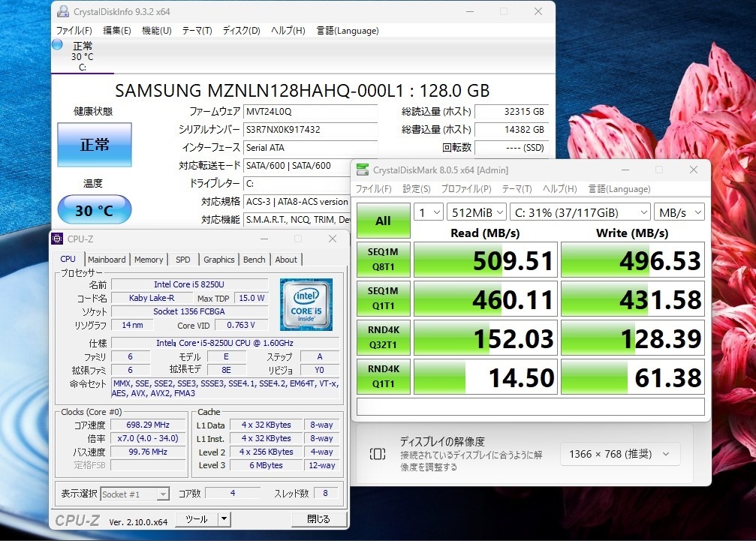756x541 pixels.
Task: Run the RND4K Q32T1 test
Action: point(384,337)
